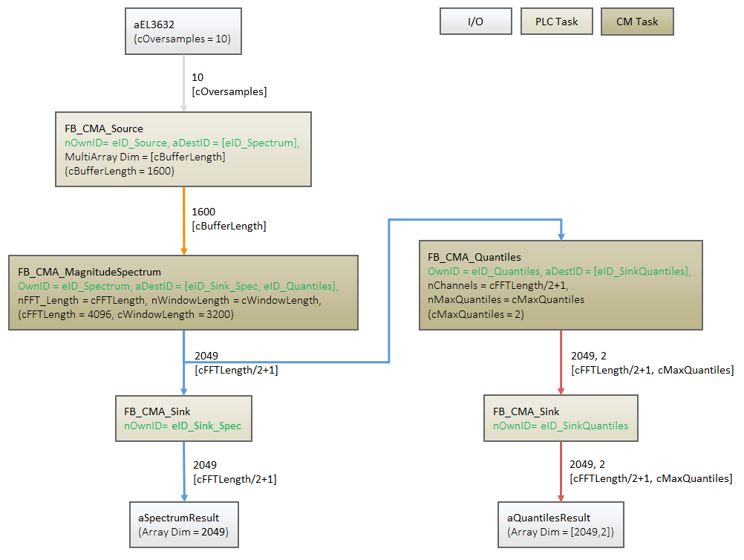The height and width of the screenshot is (560, 744).
Task: Click 'nMaxQuantiles = cMaxQuantiles' text
Action: click(506, 300)
